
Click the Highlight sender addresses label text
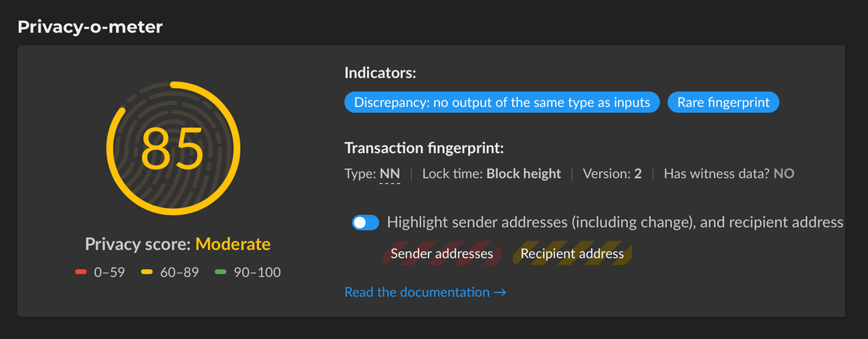(615, 222)
